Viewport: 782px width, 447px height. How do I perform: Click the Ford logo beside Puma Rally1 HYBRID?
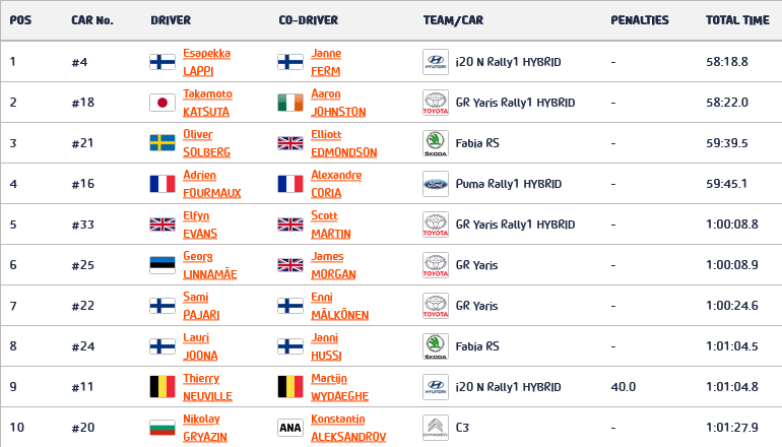[435, 184]
